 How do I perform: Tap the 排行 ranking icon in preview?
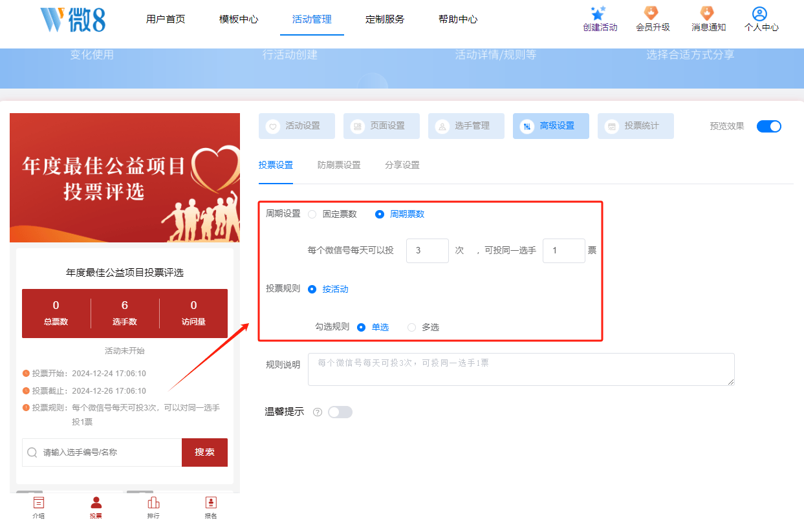coord(153,503)
